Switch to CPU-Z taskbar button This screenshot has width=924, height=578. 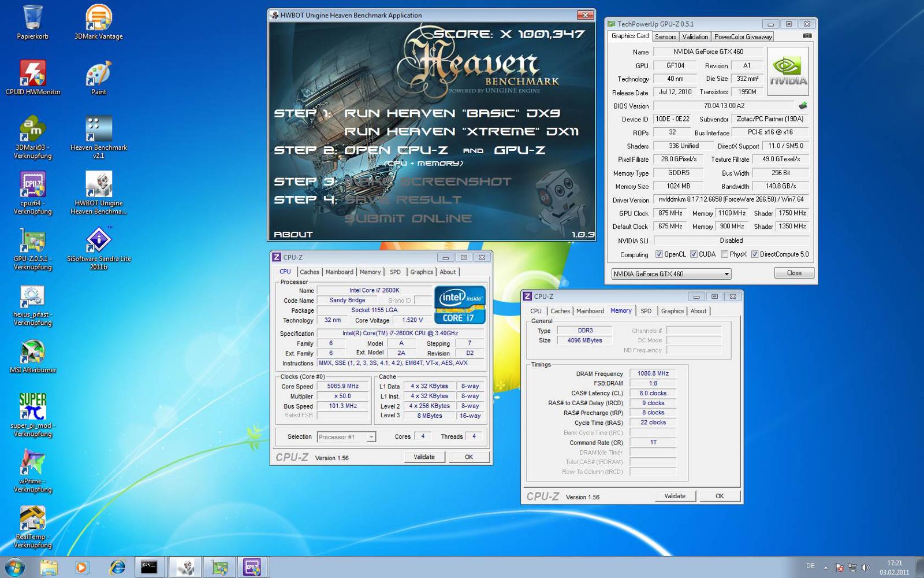click(252, 567)
